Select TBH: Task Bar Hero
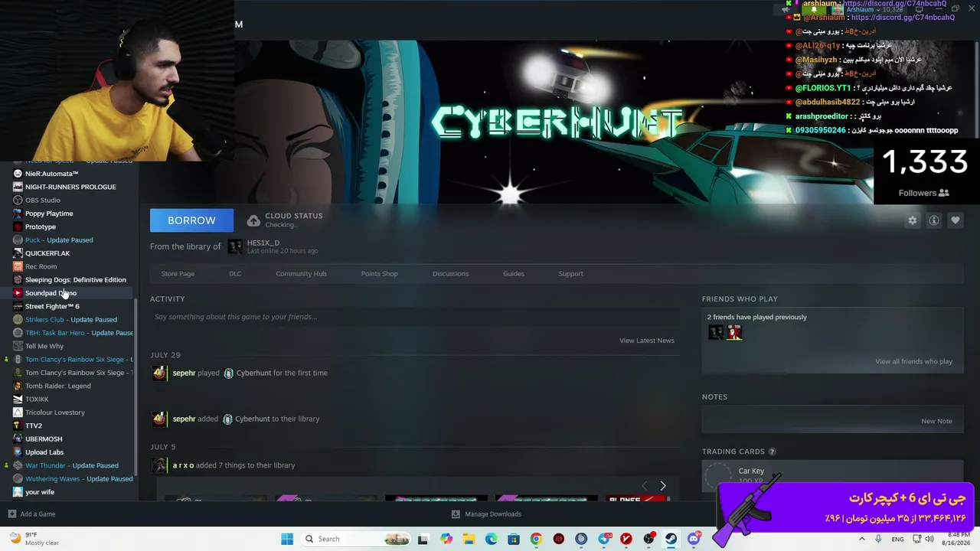This screenshot has width=980, height=551. [79, 333]
